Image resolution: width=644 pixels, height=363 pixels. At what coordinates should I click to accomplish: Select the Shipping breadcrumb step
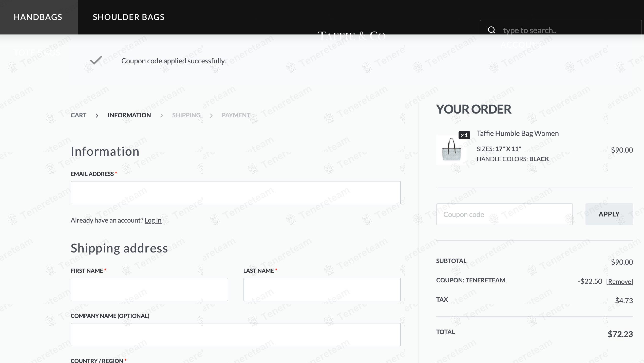tap(186, 115)
